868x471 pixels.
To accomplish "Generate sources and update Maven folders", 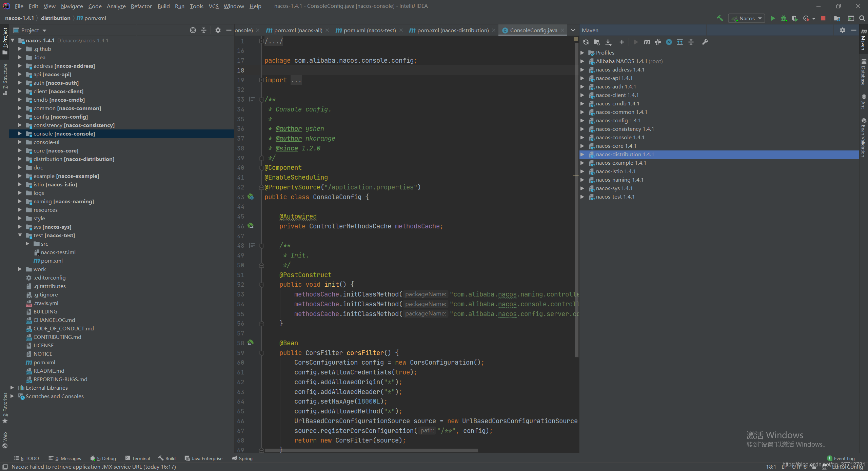I will coord(597,42).
